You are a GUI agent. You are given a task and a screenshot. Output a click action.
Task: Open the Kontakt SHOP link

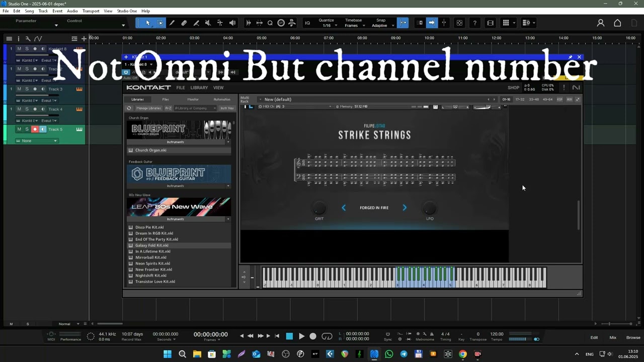(513, 87)
